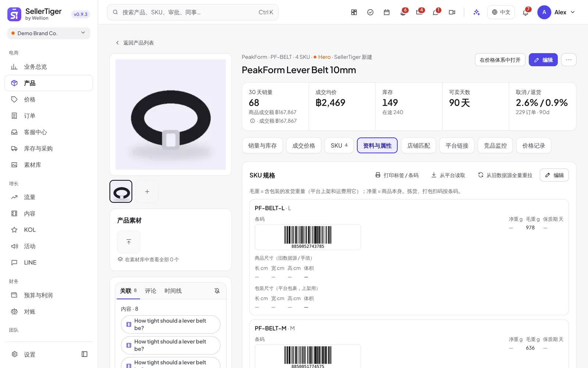The image size is (588, 368).
Task: Click the purple 编辑 button
Action: 543,60
